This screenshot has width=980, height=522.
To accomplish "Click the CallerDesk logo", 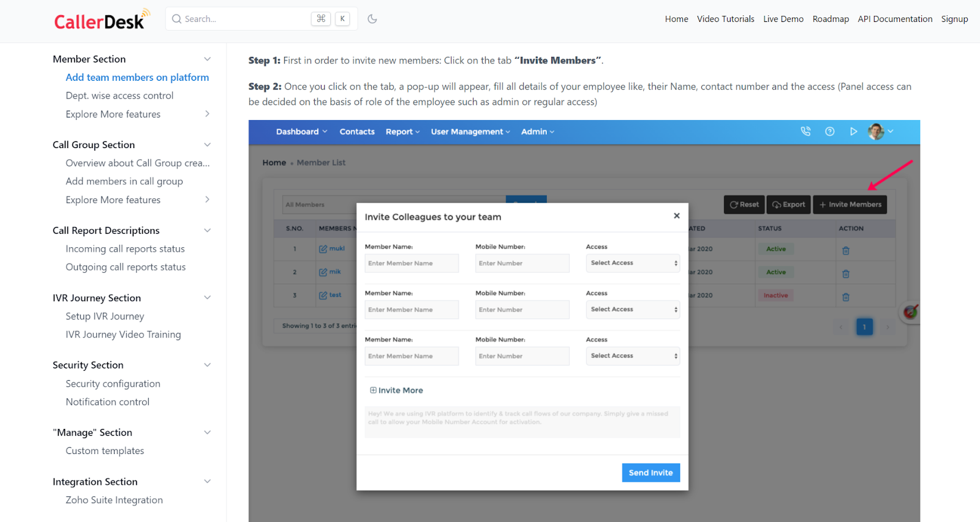I will coord(102,20).
